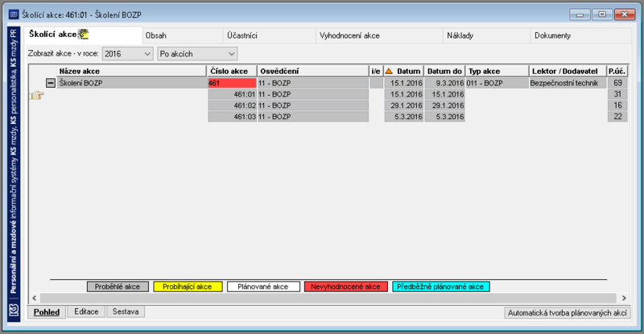
Task: Minimize the Školící akce window
Action: coord(580,14)
